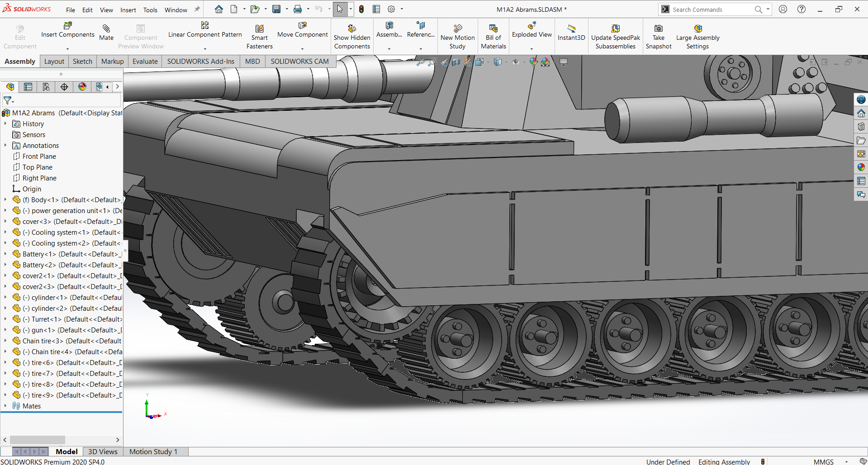The image size is (868, 465).
Task: Click in the Search Commands field
Action: tap(711, 9)
